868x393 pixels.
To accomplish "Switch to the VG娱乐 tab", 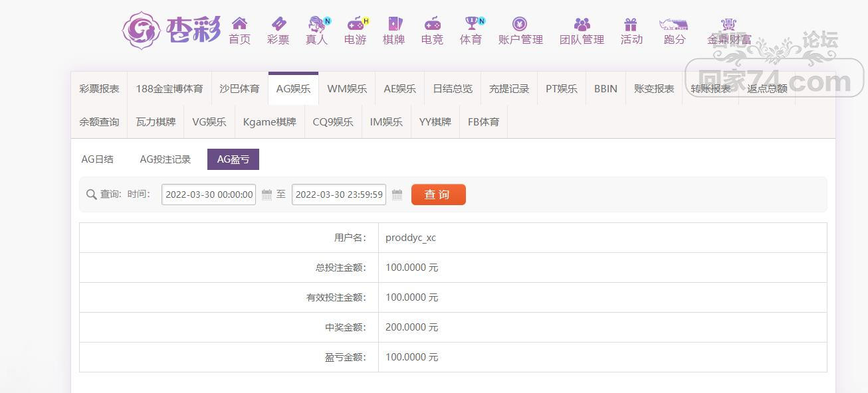I will pos(209,121).
